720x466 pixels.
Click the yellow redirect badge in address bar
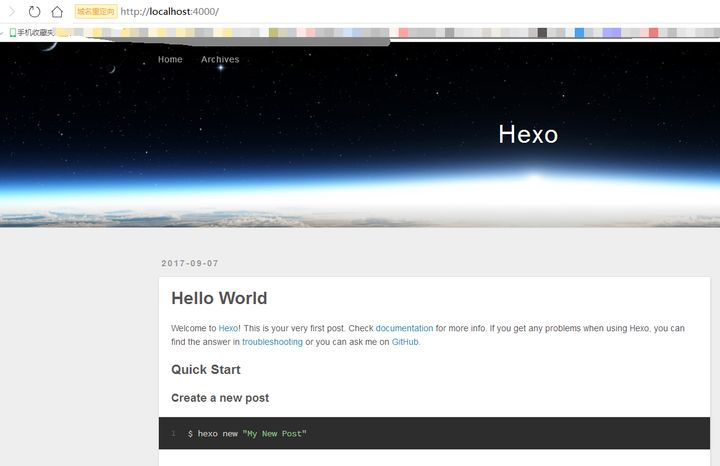pos(96,11)
